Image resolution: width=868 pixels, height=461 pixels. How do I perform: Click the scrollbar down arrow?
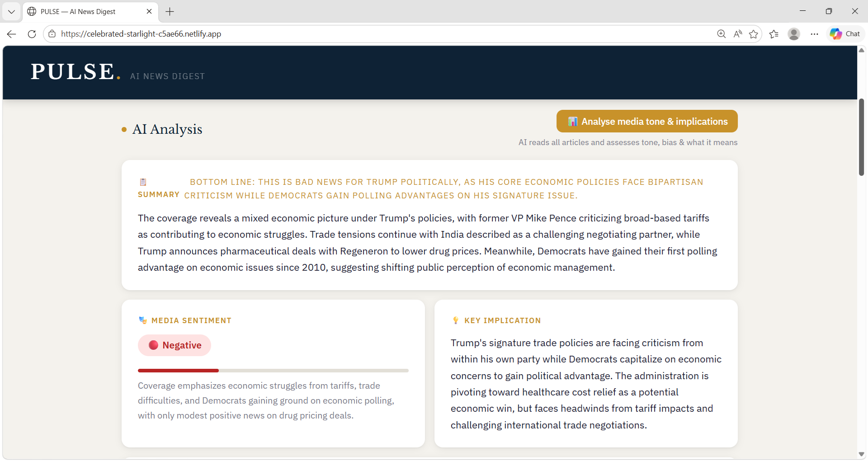pos(862,454)
